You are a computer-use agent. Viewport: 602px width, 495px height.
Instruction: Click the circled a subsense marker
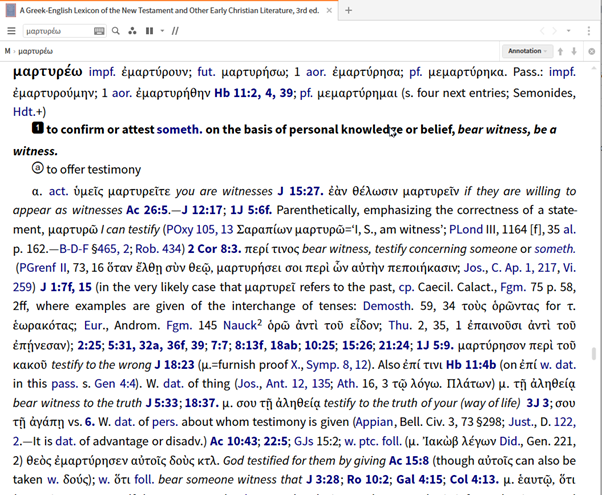[x=38, y=168]
